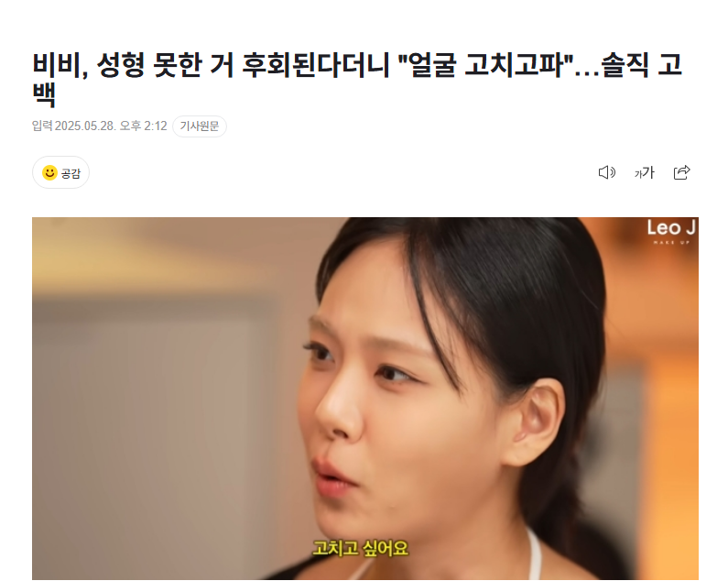Screen dimensions: 728x581
Task: Click the posted date 2025.05.28.
Action: [85, 126]
